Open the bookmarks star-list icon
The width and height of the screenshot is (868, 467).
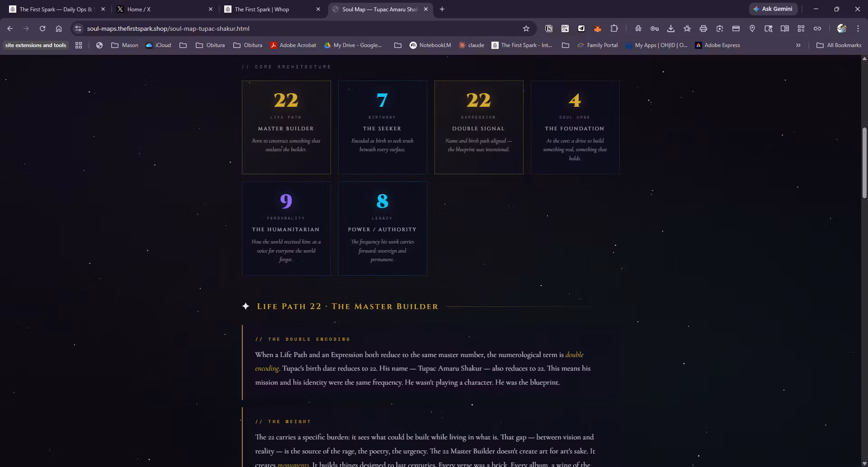(687, 29)
